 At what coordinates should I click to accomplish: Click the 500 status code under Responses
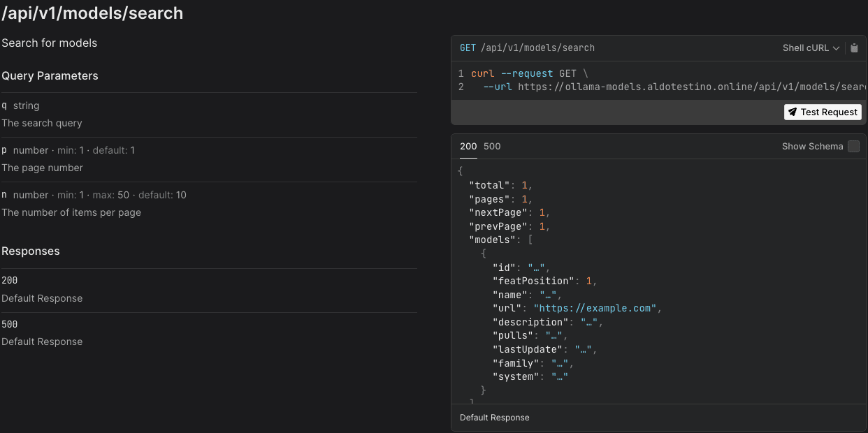pyautogui.click(x=10, y=324)
